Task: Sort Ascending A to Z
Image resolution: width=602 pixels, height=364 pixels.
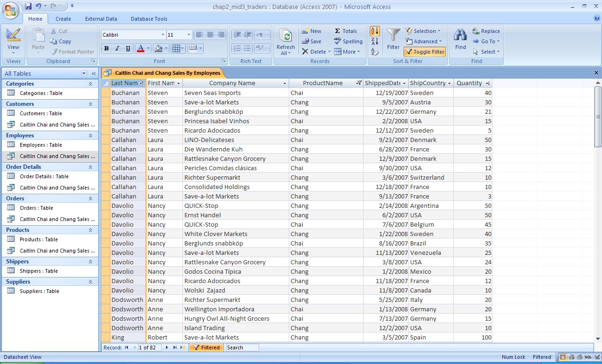Action: pyautogui.click(x=375, y=31)
